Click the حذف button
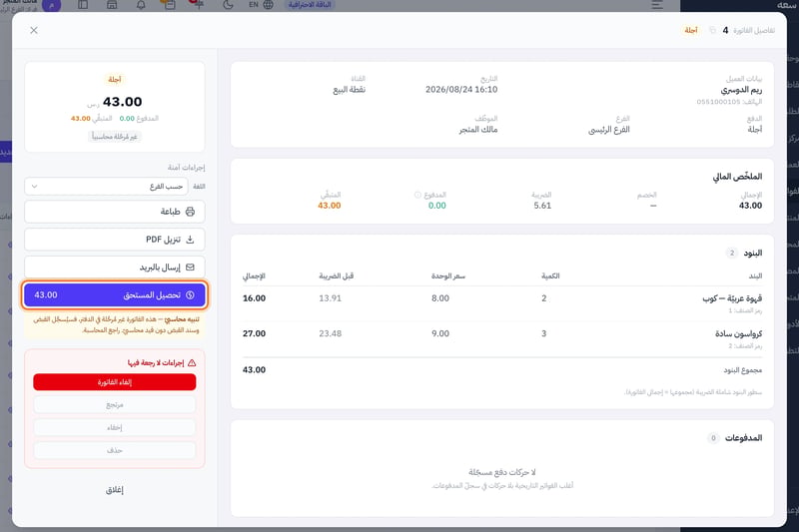Image resolution: width=799 pixels, height=532 pixels. [115, 450]
